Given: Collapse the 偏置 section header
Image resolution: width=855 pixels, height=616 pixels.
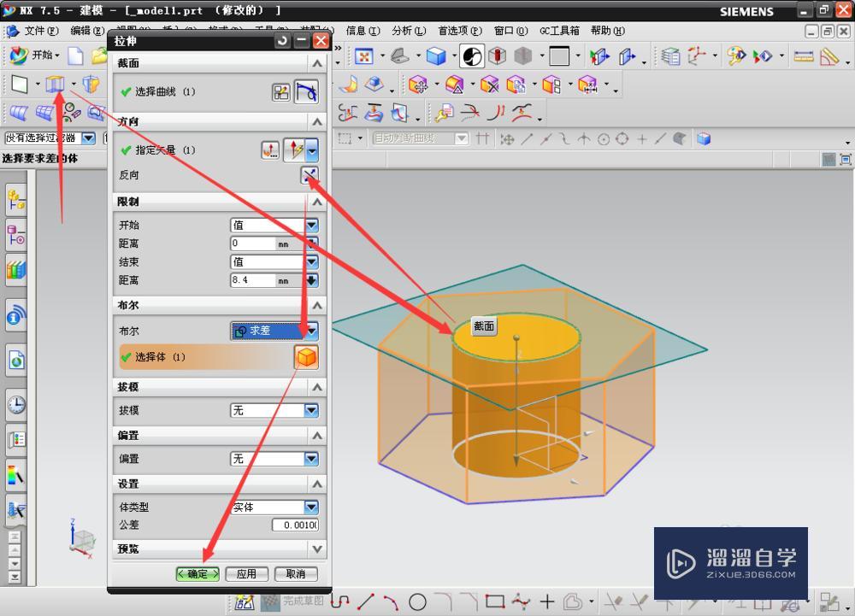Looking at the screenshot, I should [x=317, y=436].
